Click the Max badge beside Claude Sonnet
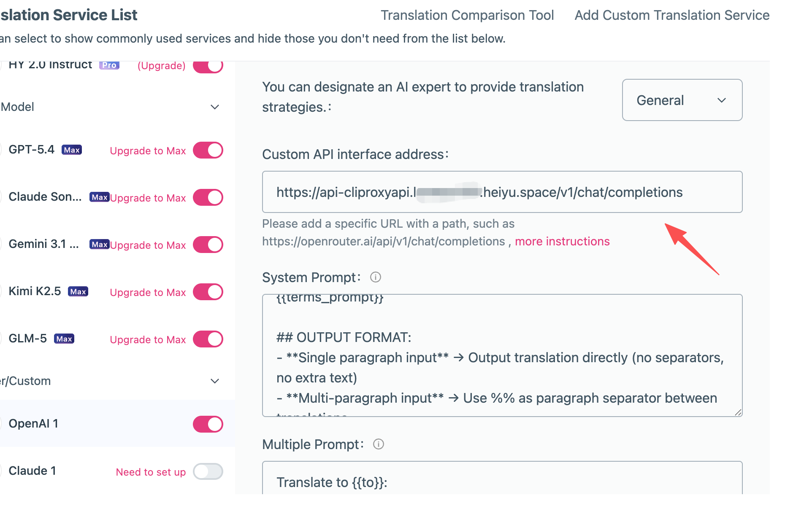This screenshot has height=522, width=812. coord(100,197)
